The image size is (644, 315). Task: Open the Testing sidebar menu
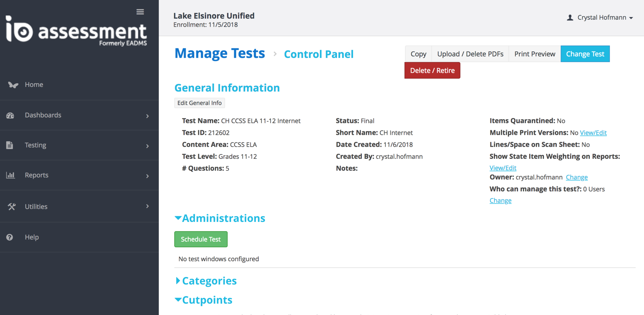(x=36, y=145)
